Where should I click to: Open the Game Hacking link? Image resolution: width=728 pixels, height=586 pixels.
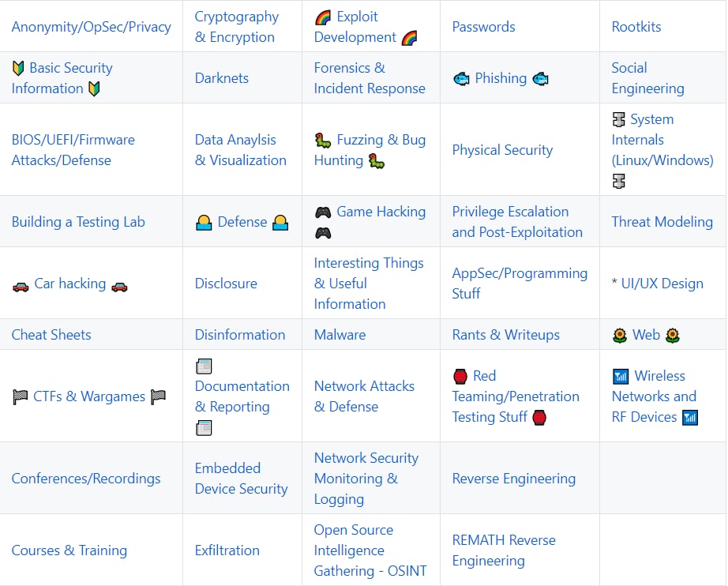pos(381,212)
